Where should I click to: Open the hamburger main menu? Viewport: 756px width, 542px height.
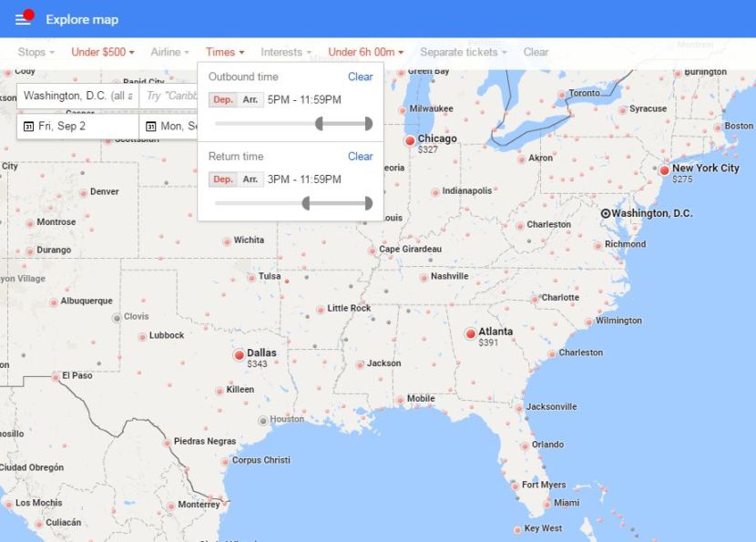pyautogui.click(x=23, y=19)
